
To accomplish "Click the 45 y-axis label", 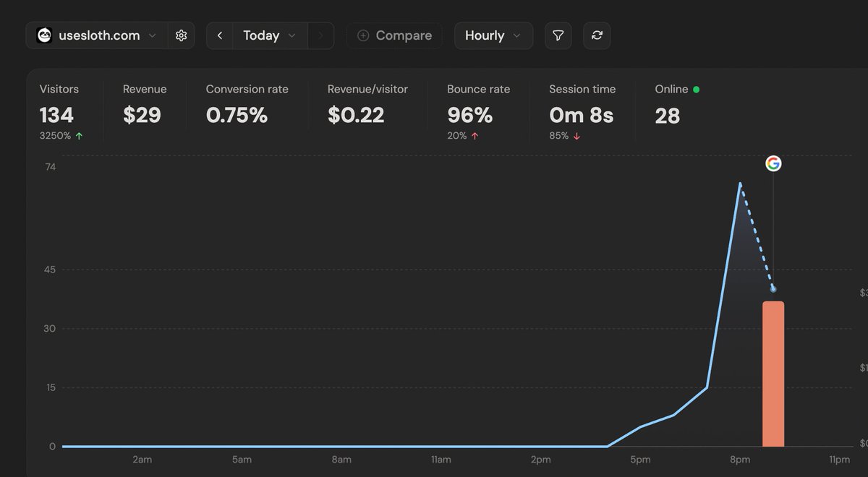I will 51,270.
